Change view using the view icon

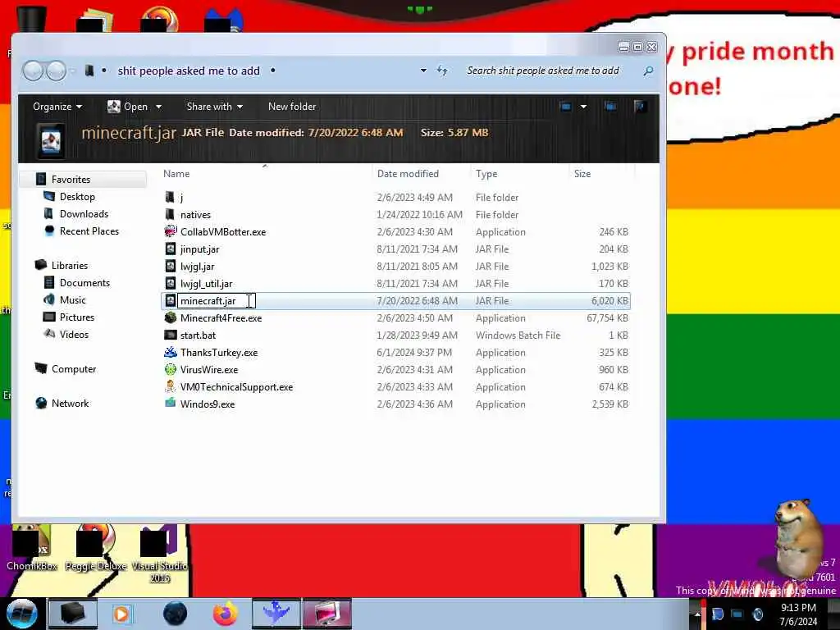click(x=565, y=106)
